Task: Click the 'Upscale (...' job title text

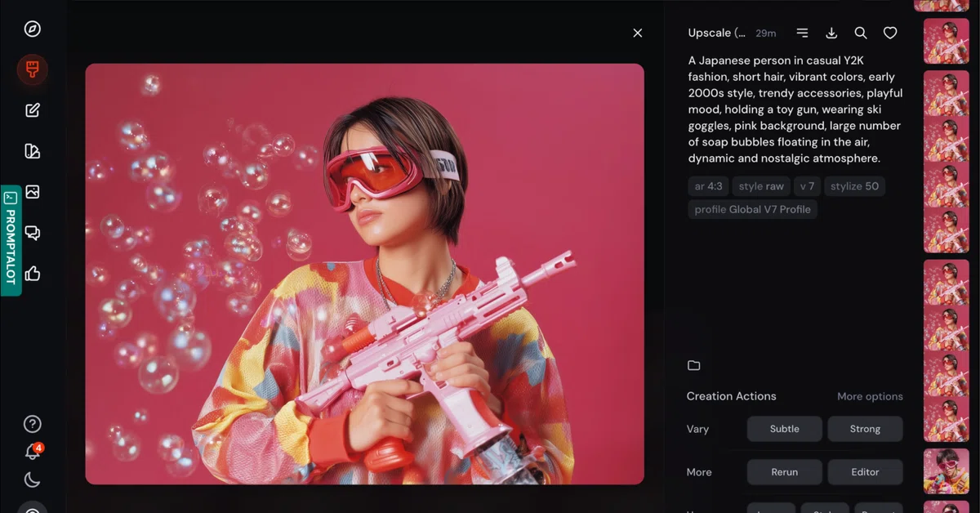Action: [717, 33]
